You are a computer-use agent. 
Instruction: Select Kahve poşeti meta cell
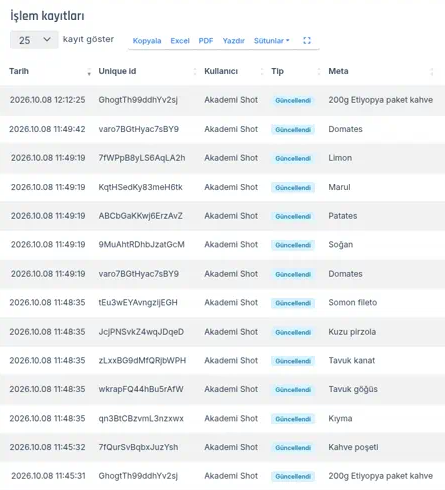353,447
